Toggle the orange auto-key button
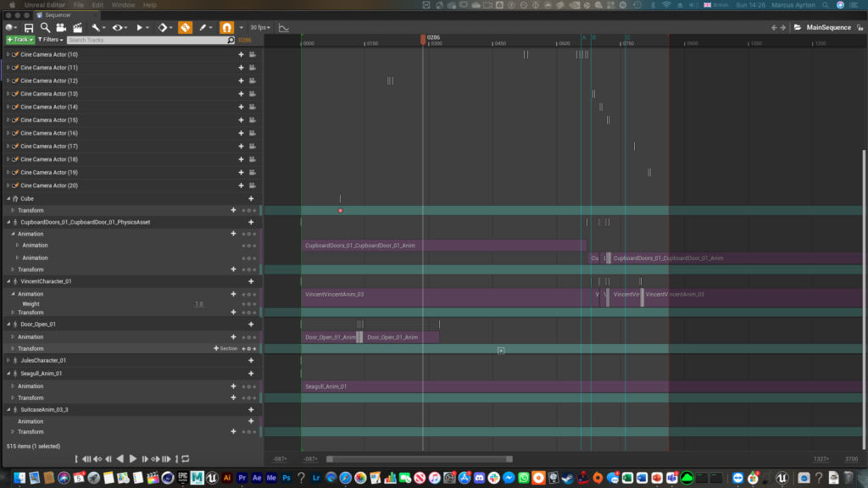This screenshot has height=488, width=868. pyautogui.click(x=184, y=28)
